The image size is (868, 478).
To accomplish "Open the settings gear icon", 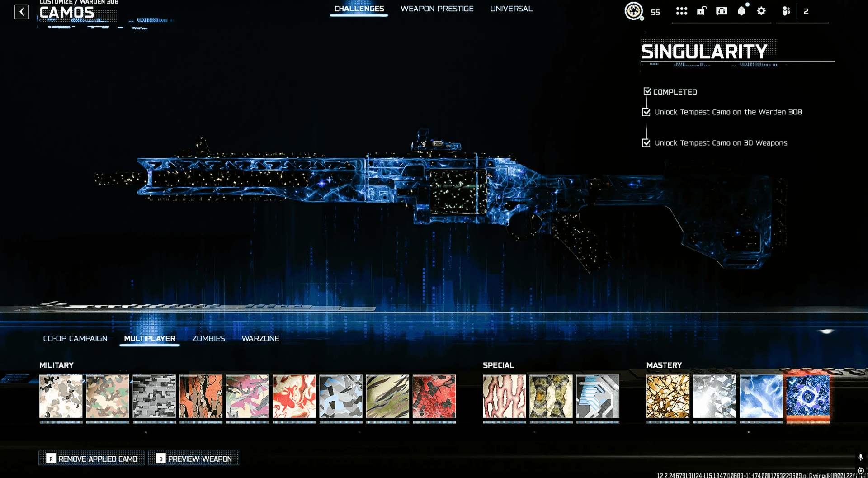I will pos(761,11).
